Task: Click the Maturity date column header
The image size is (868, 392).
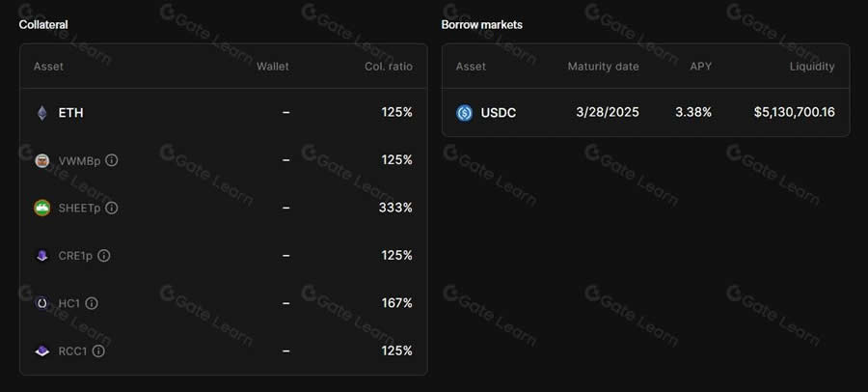Action: (603, 67)
